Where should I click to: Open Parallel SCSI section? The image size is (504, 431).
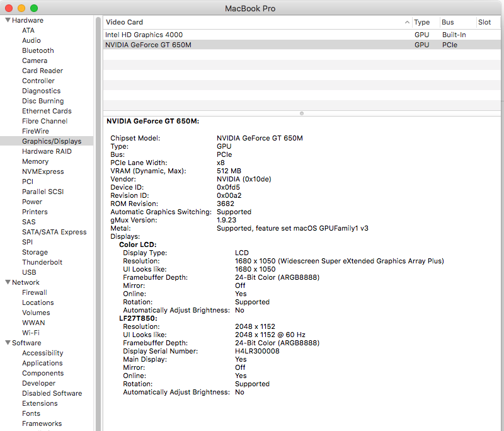coord(43,192)
